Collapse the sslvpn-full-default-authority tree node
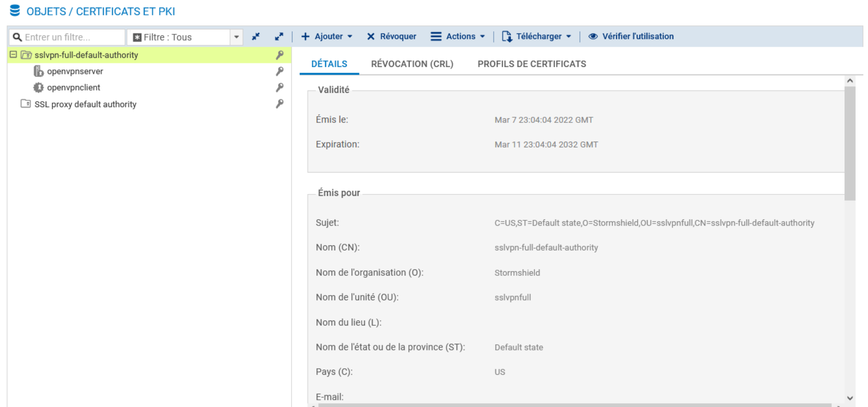Screen dimensions: 868x407 tap(13, 55)
